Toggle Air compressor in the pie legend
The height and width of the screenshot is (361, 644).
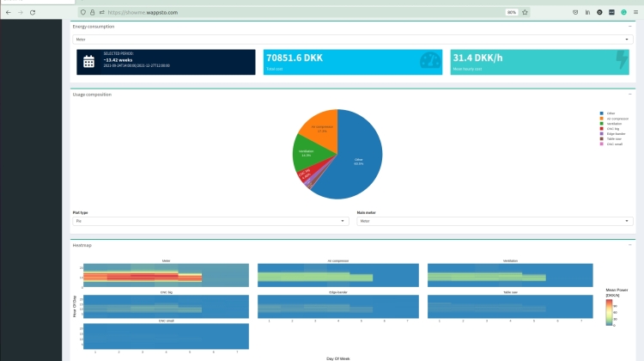[612, 118]
